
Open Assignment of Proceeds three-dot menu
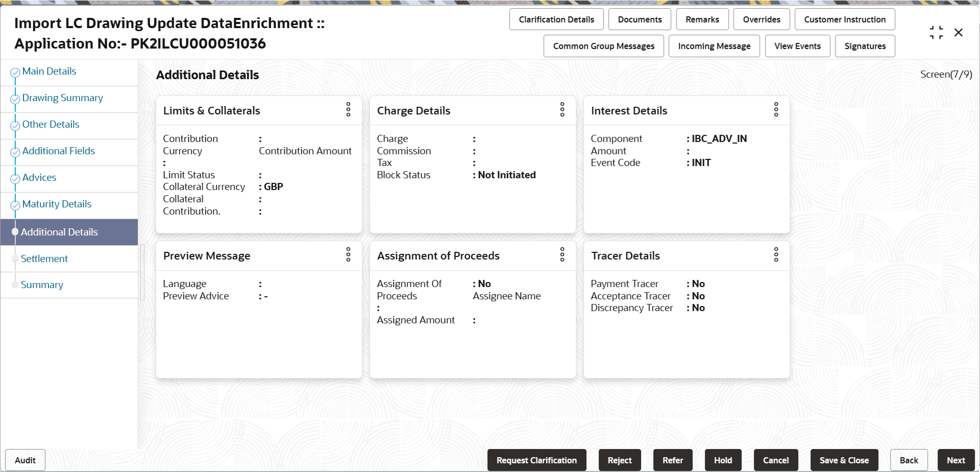(562, 254)
